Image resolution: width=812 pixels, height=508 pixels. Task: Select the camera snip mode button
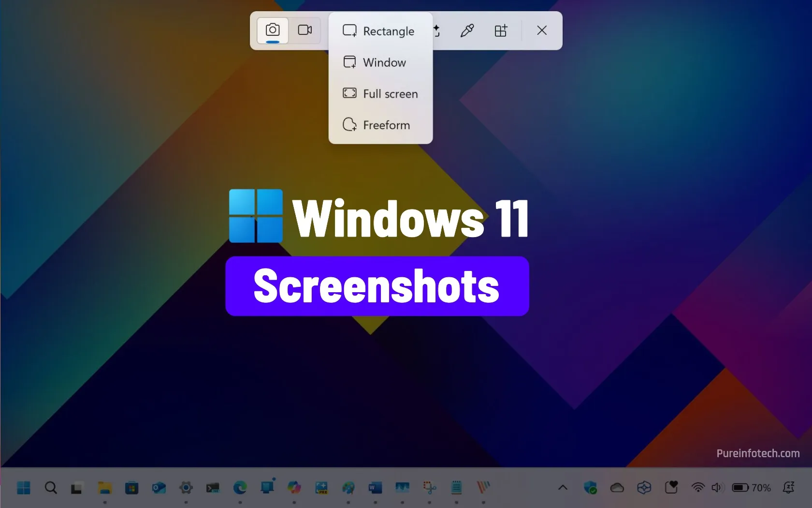tap(273, 30)
